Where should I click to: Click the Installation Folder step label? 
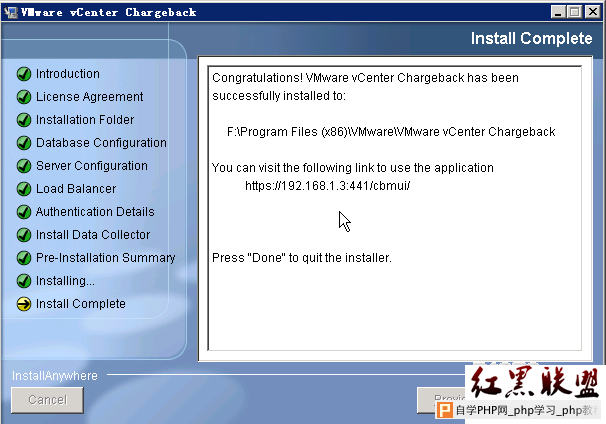click(x=85, y=120)
